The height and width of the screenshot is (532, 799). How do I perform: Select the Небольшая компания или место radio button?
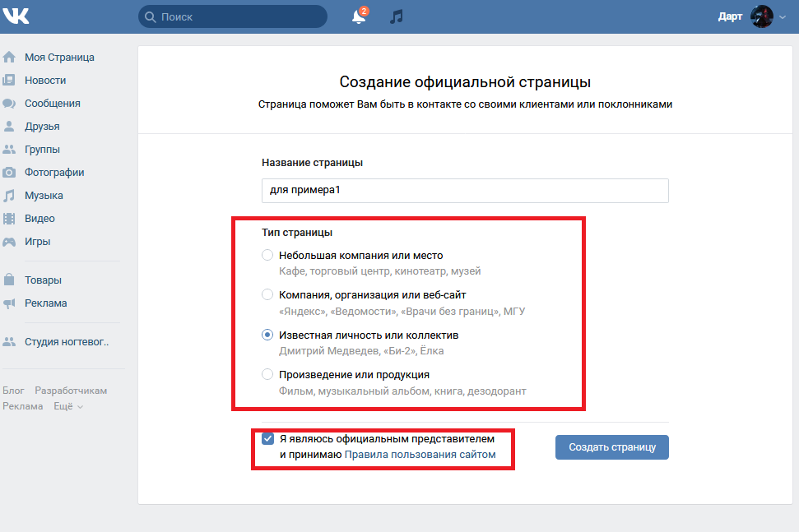pos(267,255)
